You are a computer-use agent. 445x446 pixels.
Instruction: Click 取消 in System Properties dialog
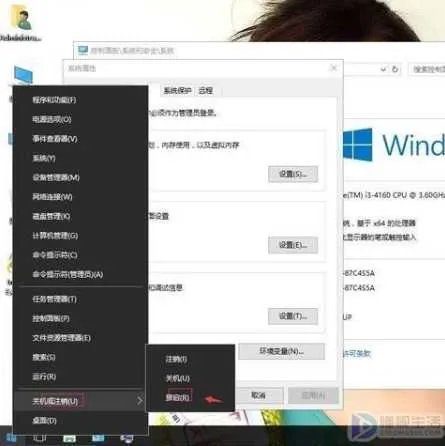point(258,395)
